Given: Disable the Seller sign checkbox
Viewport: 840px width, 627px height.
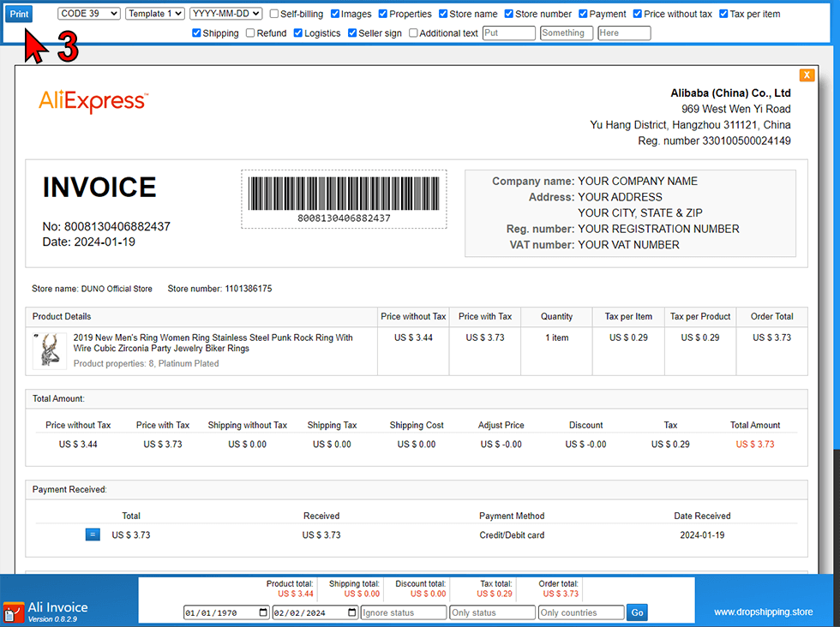Looking at the screenshot, I should 352,33.
